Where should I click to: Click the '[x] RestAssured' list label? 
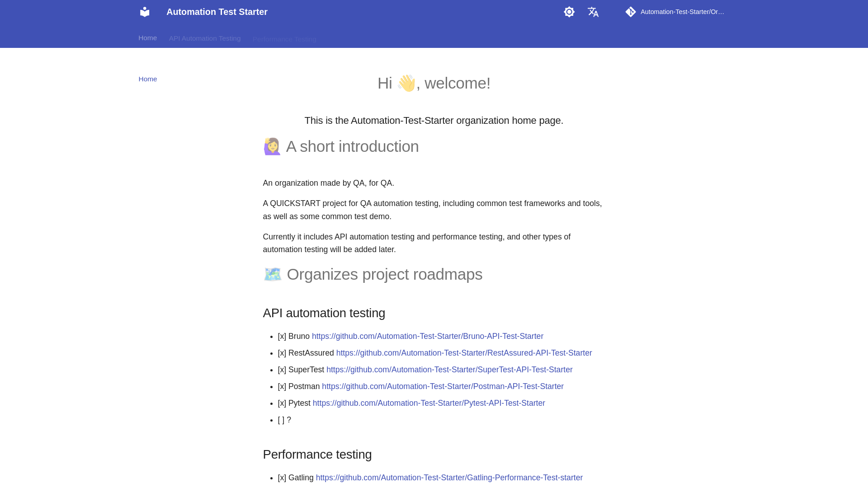[x=306, y=353]
